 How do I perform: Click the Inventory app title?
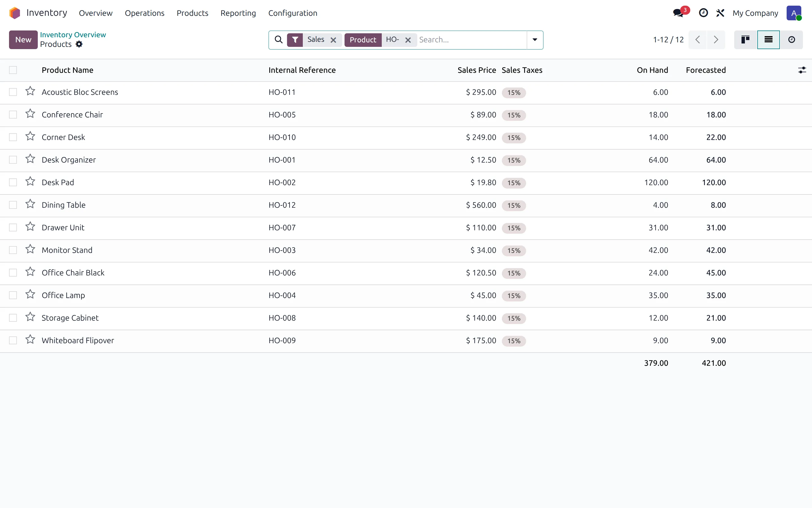[47, 13]
